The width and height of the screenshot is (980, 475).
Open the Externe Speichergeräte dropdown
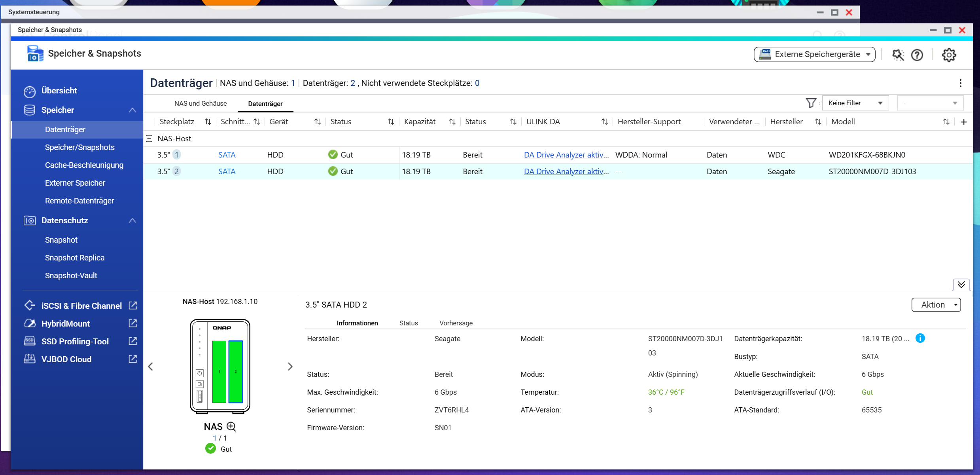click(814, 54)
